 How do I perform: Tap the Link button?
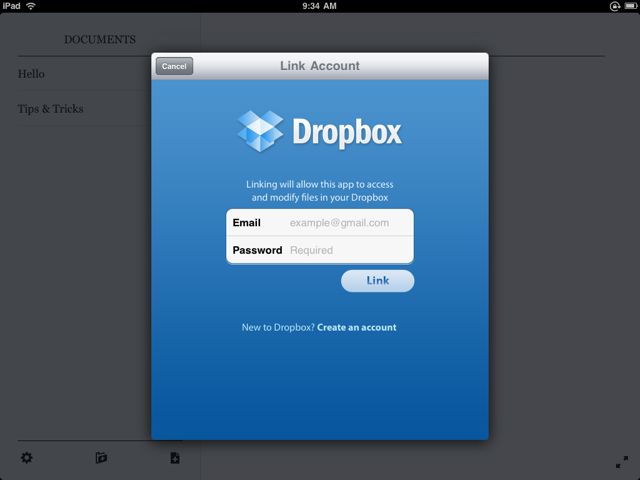click(378, 281)
